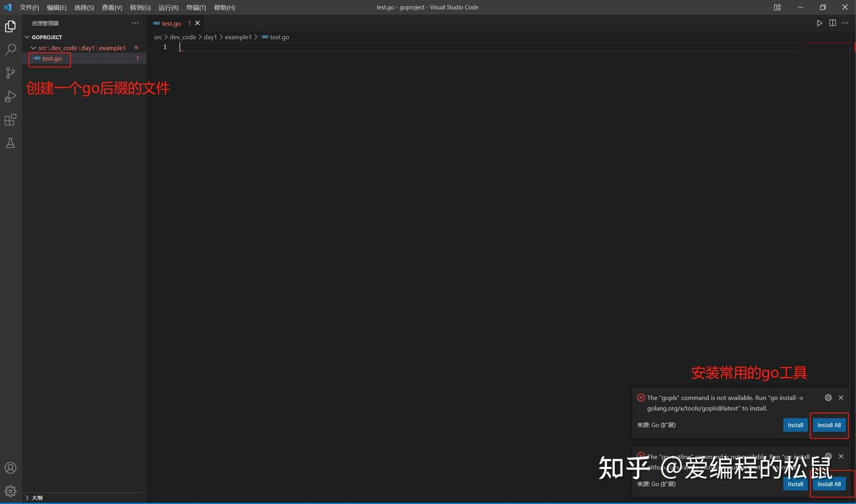This screenshot has width=856, height=504.
Task: Click day1 in the breadcrumb bar
Action: (x=210, y=36)
